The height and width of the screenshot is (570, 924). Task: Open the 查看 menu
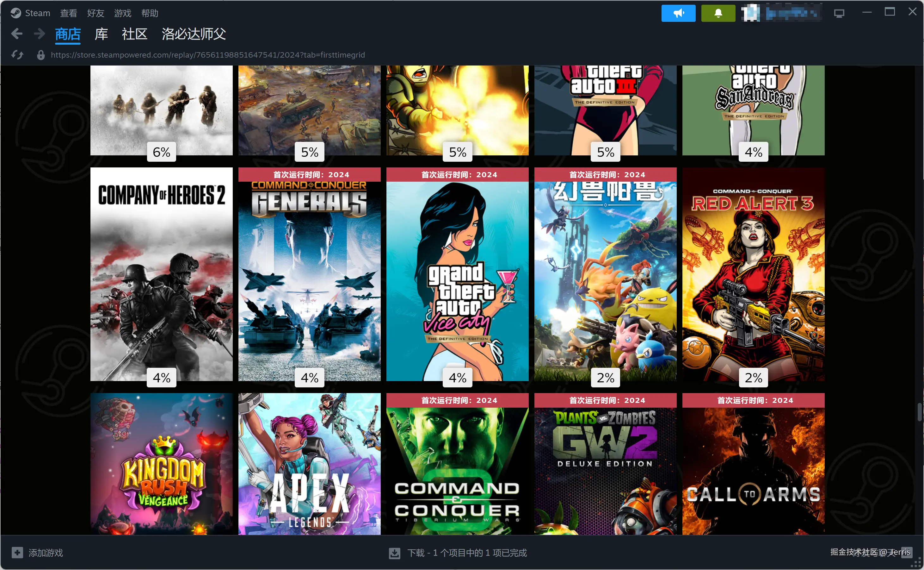coord(69,13)
